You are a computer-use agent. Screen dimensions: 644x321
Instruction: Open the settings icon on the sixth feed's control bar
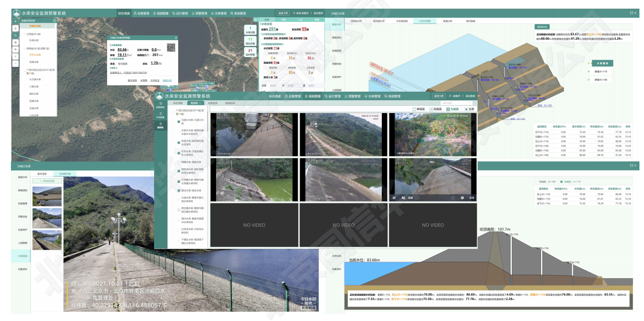(x=462, y=198)
